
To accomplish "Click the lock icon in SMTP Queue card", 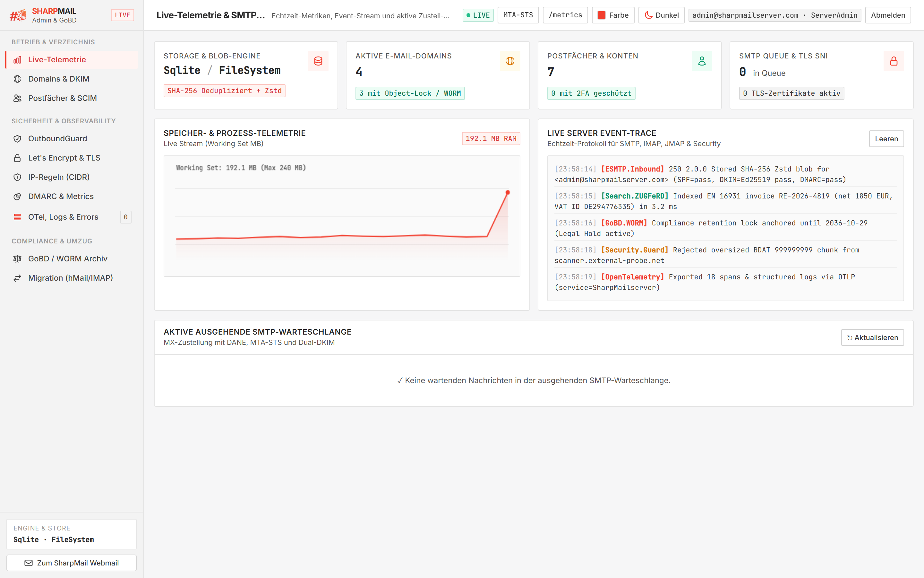I will (x=894, y=61).
